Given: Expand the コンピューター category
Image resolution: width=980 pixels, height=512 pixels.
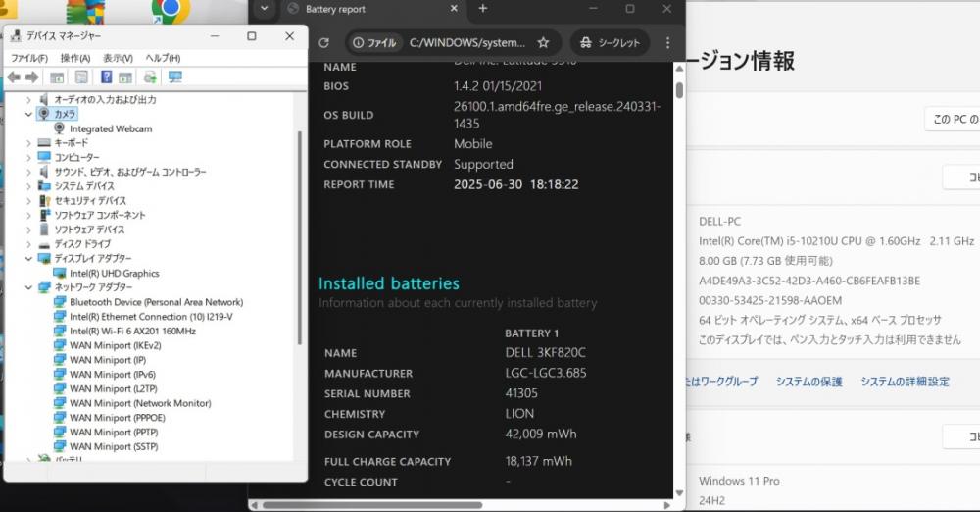Looking at the screenshot, I should click(x=28, y=157).
